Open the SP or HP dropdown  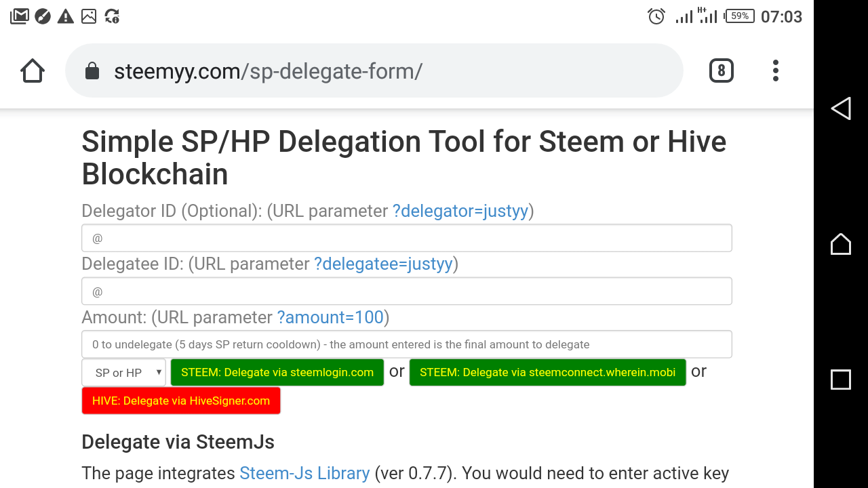(123, 373)
